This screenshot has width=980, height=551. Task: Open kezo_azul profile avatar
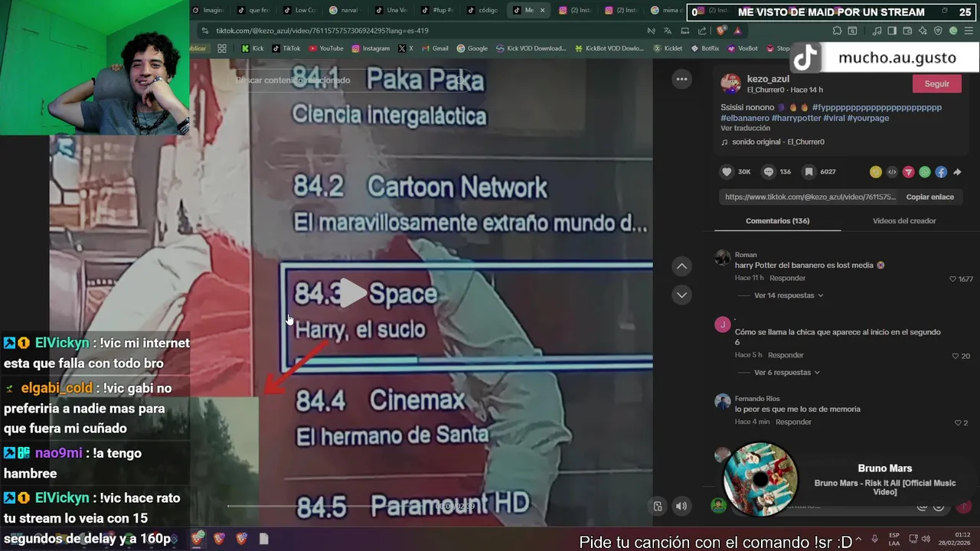pos(730,83)
